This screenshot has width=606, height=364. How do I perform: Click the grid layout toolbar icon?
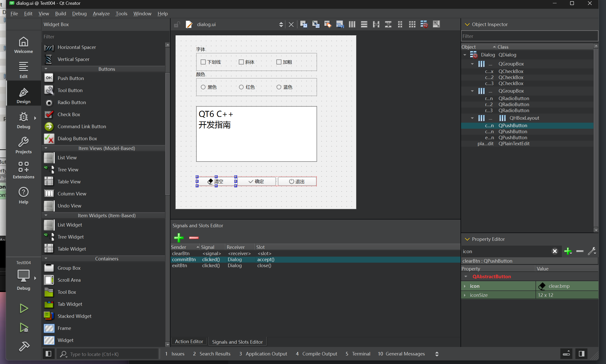click(412, 24)
